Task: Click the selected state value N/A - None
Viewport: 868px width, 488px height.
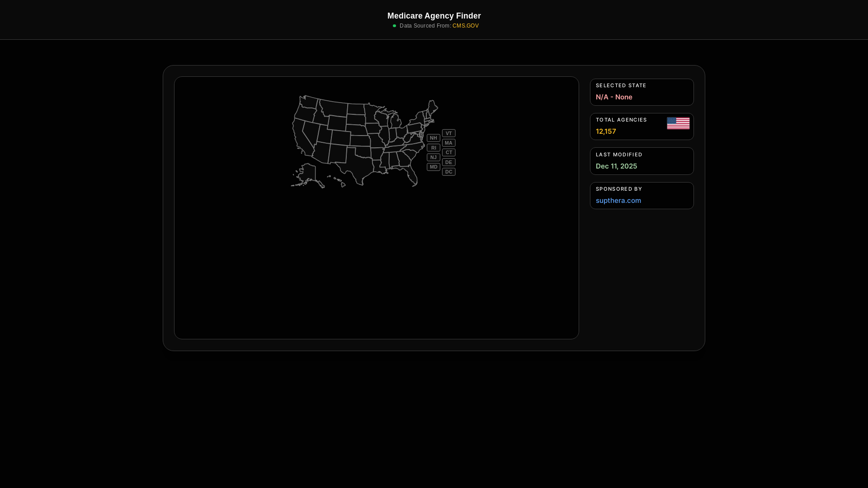Action: 614,97
